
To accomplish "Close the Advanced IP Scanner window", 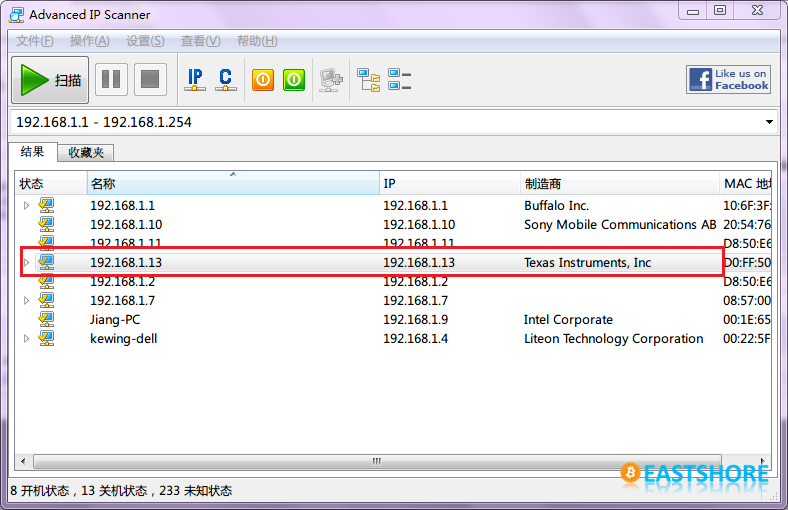I will pyautogui.click(x=758, y=11).
